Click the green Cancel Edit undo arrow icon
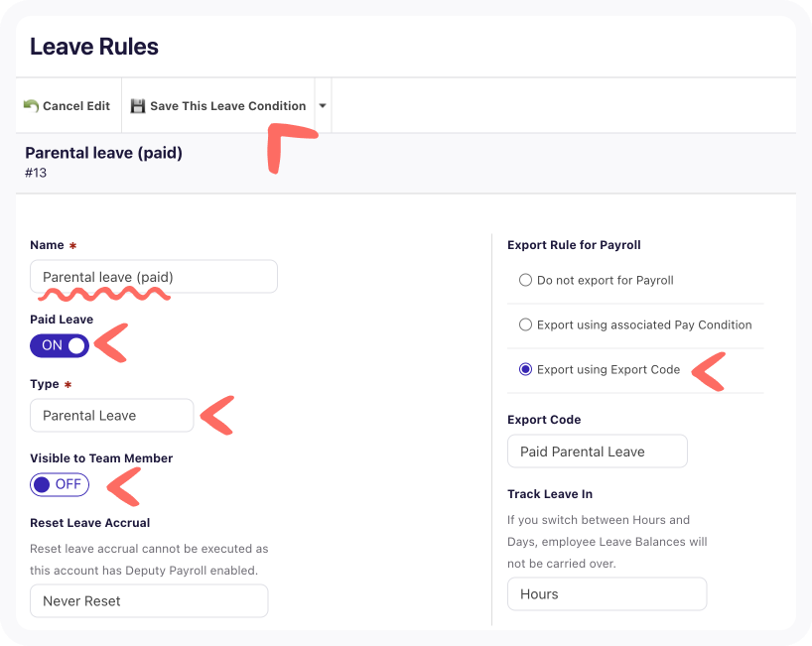This screenshot has width=812, height=646. coord(31,105)
